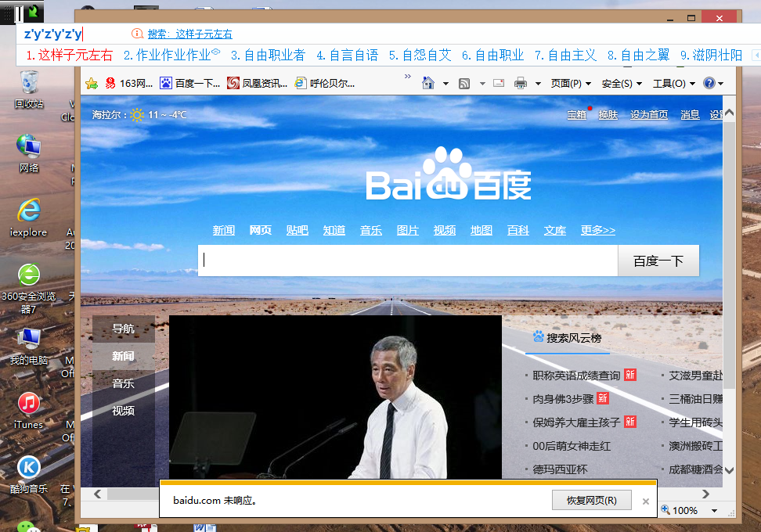Click the IME search info icon
761x532 pixels.
coord(137,34)
